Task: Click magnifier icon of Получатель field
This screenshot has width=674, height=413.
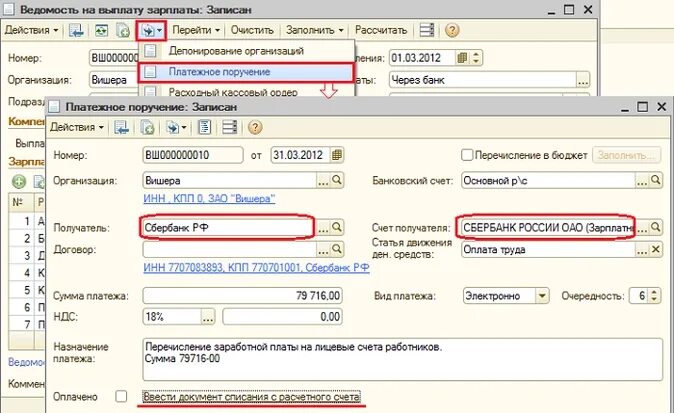Action: click(x=337, y=227)
